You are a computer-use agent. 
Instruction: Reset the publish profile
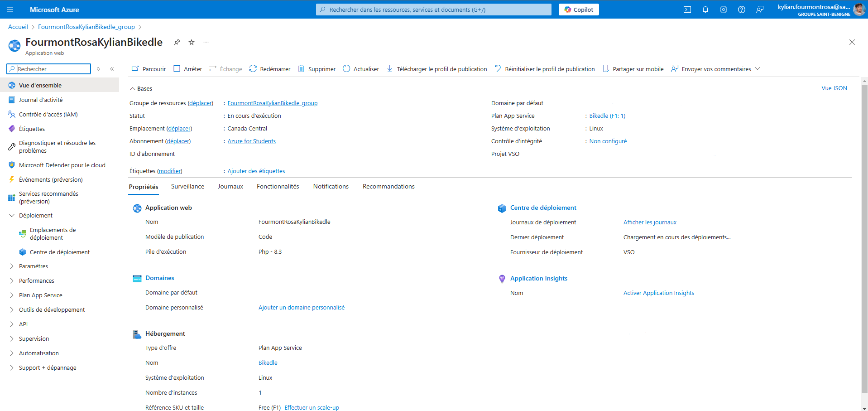[x=545, y=69]
